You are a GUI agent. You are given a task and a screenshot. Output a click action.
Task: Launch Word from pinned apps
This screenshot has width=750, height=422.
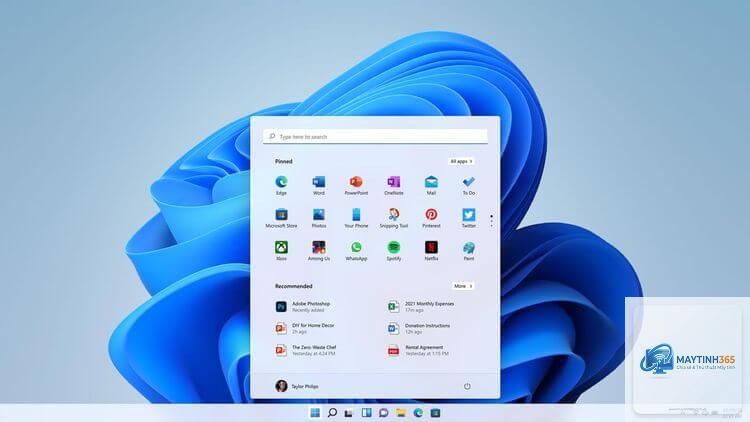(x=319, y=185)
